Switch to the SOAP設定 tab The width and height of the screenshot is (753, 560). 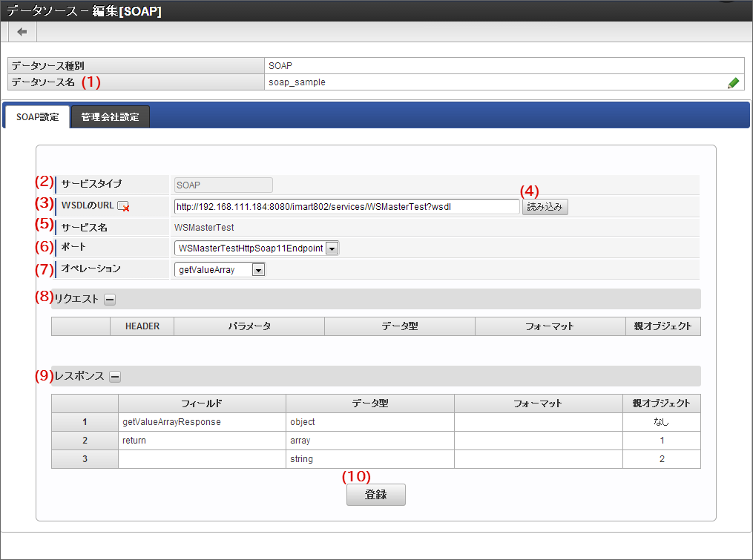point(37,117)
